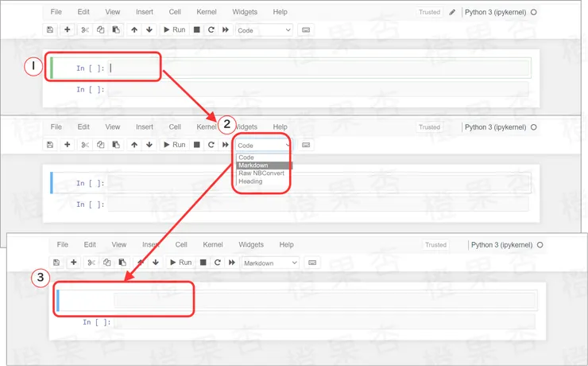Interrupt kernel with middle panel's stop icon
The width and height of the screenshot is (588, 366).
[196, 145]
